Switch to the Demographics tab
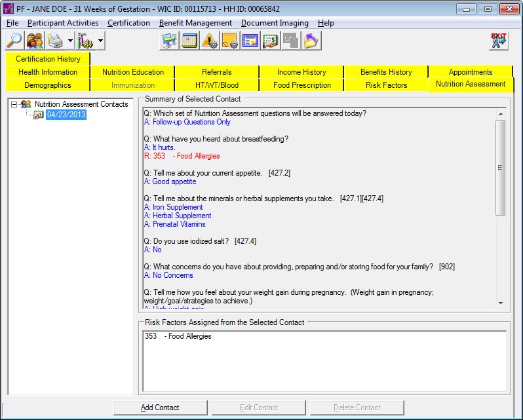Viewport: 523px width, 420px height. click(x=48, y=85)
